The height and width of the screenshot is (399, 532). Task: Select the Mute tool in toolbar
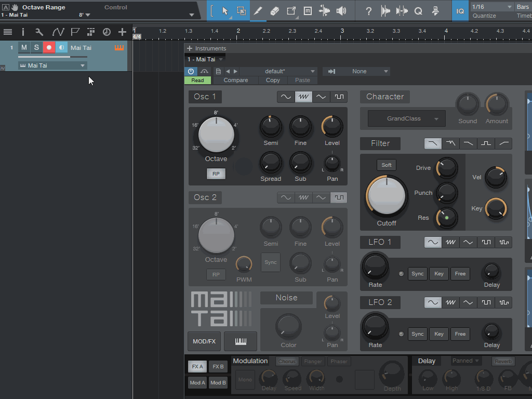point(308,11)
